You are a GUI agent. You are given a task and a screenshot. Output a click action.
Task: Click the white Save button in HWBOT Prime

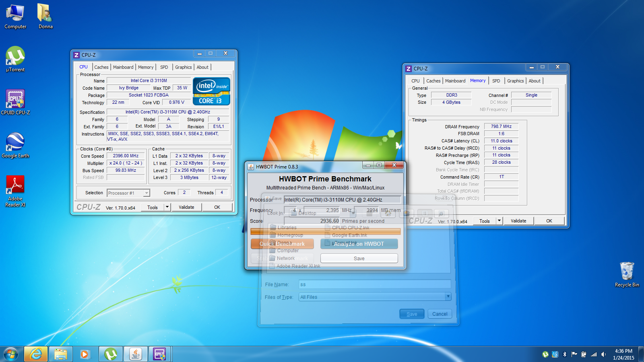359,258
